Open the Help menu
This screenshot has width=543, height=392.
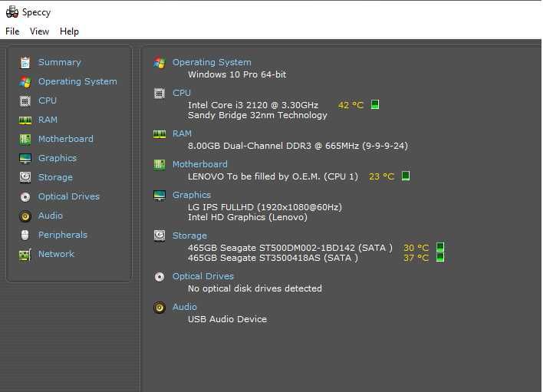69,31
